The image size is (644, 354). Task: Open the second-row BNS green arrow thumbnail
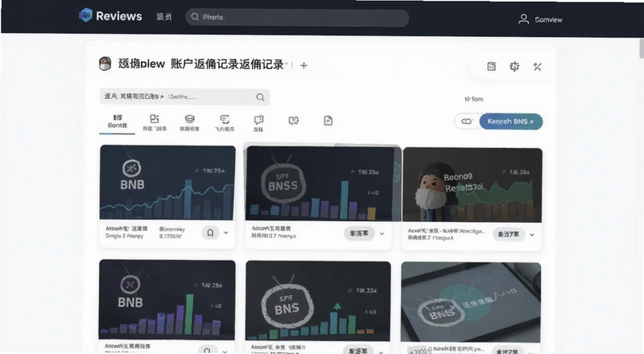(x=318, y=301)
